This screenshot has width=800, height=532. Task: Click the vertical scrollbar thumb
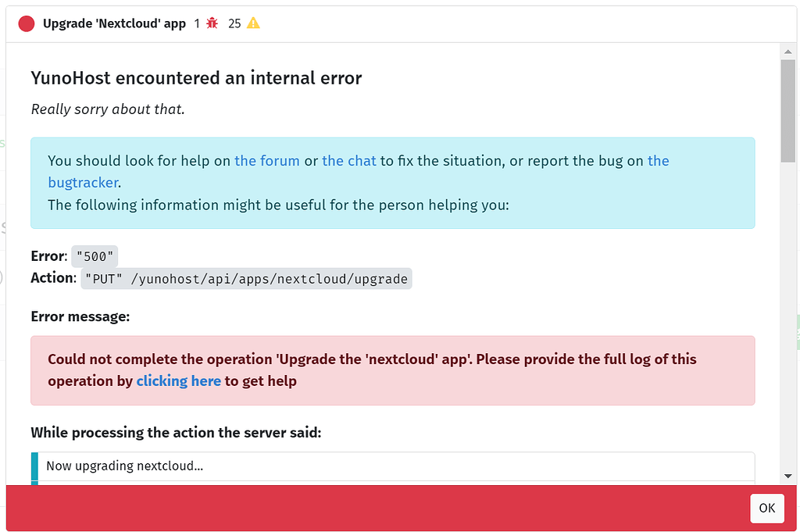tap(787, 109)
